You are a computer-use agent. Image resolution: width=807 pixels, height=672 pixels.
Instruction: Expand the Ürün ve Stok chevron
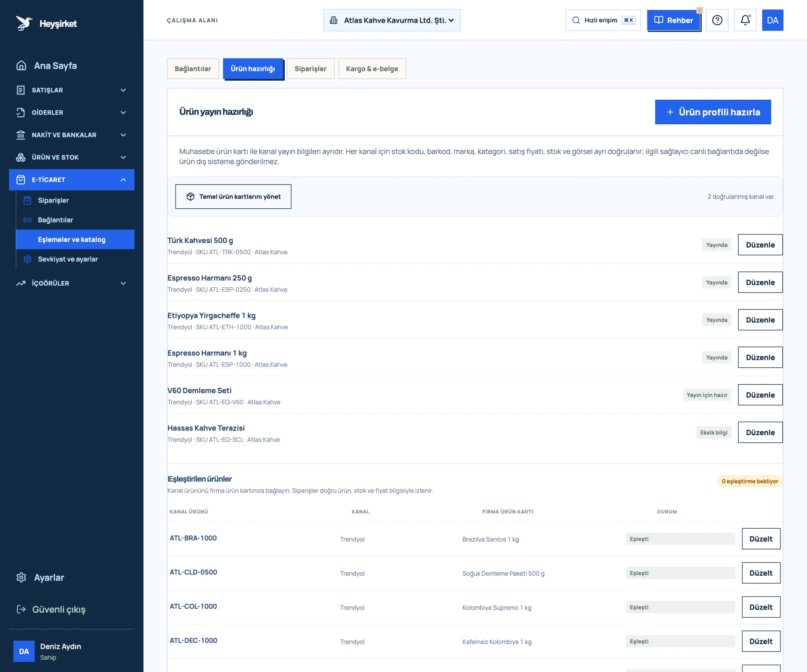pos(123,158)
